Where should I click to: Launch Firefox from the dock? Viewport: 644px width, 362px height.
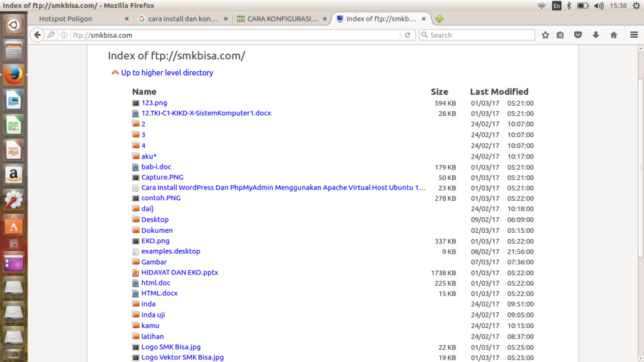[x=14, y=75]
